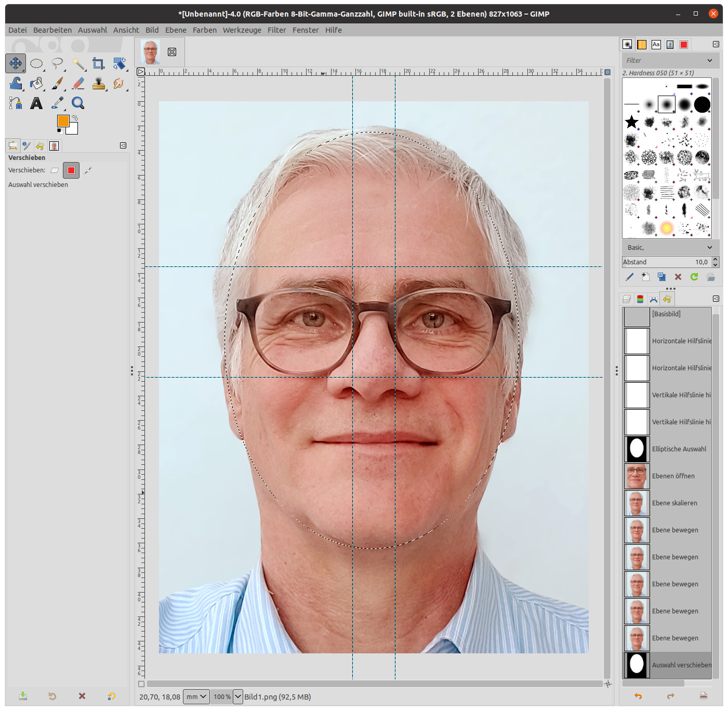The width and height of the screenshot is (728, 711).
Task: Click the orange foreground color swatch
Action: point(63,121)
